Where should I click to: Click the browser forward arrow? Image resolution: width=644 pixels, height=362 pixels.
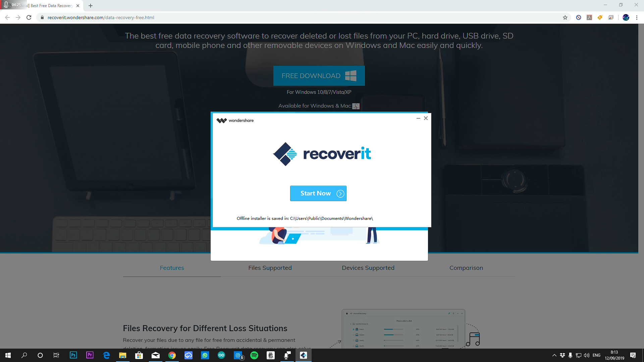pos(18,17)
